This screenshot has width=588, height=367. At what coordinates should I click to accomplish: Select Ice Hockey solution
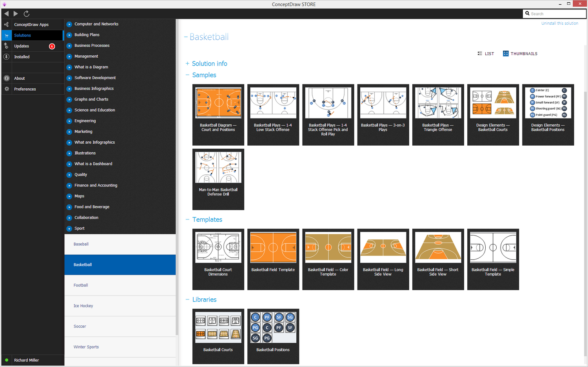coord(120,306)
